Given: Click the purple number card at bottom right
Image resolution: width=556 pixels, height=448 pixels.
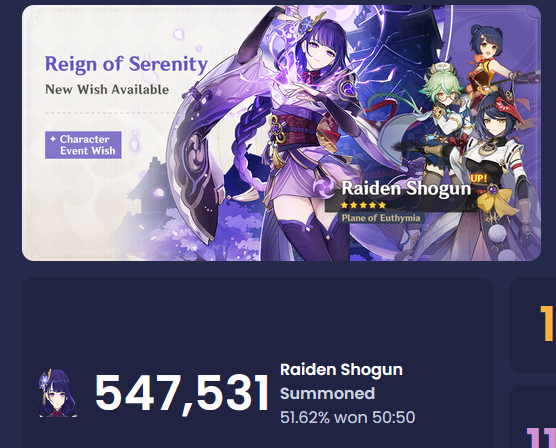Looking at the screenshot, I should pyautogui.click(x=533, y=416).
